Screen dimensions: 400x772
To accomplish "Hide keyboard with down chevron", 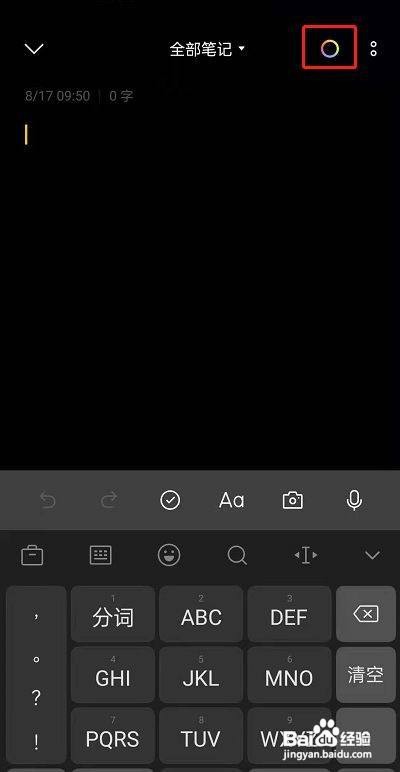I will (372, 555).
